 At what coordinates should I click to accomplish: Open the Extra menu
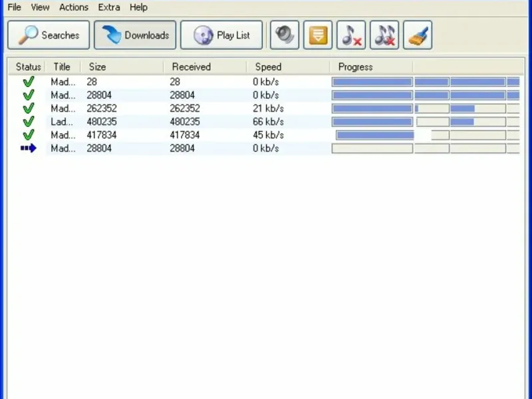(109, 7)
